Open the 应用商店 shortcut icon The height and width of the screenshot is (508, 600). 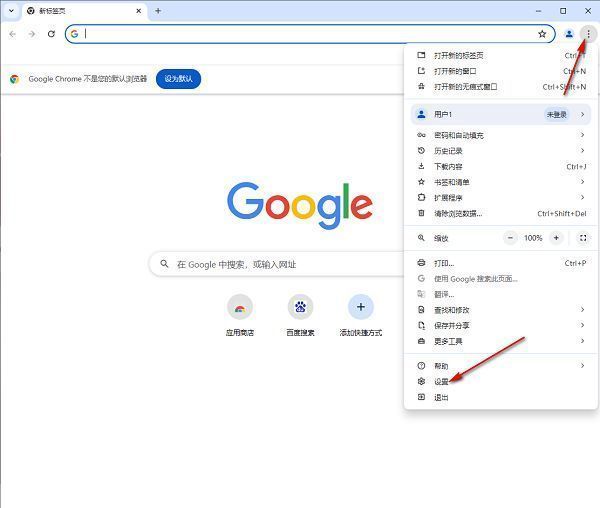[240, 307]
